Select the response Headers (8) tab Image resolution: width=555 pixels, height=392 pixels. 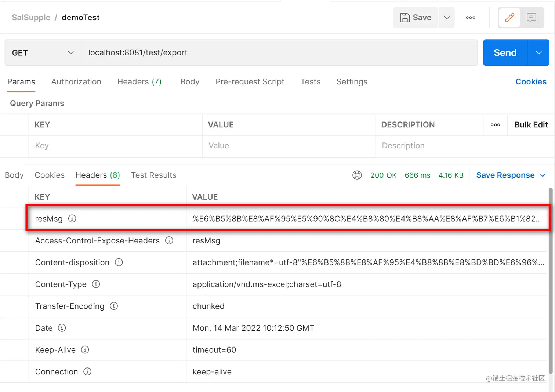(x=98, y=175)
